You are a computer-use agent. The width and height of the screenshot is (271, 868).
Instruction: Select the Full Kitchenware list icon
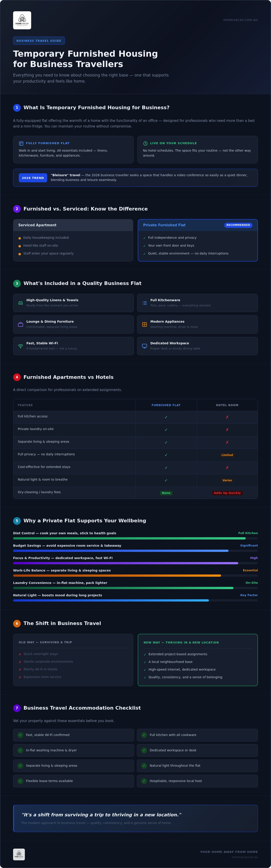(144, 303)
